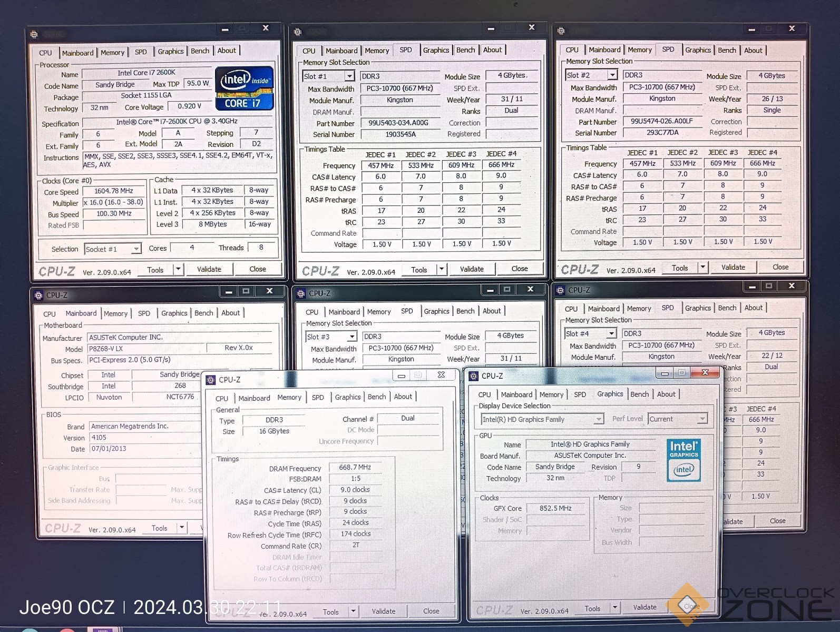Image resolution: width=840 pixels, height=632 pixels.
Task: Click Close in Slot #2 window
Action: 780,267
